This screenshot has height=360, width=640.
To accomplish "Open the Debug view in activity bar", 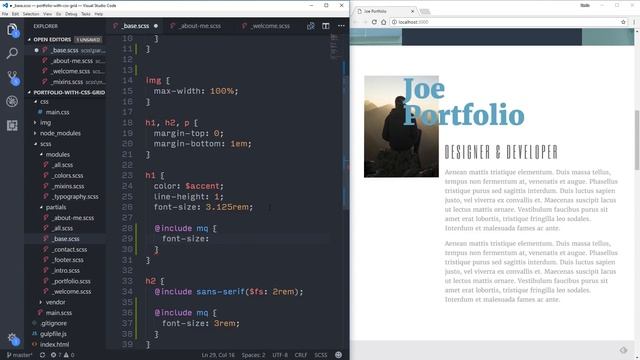I will point(12,101).
